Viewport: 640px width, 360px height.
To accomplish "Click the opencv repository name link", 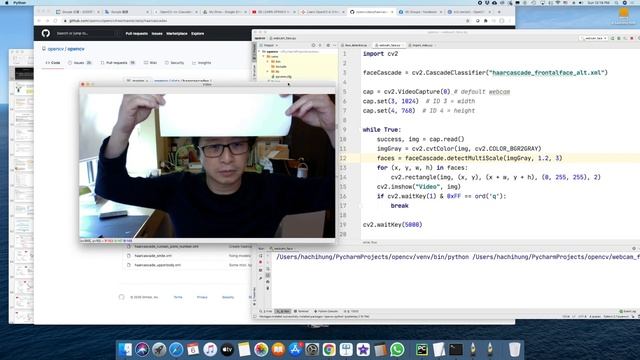I will 76,49.
